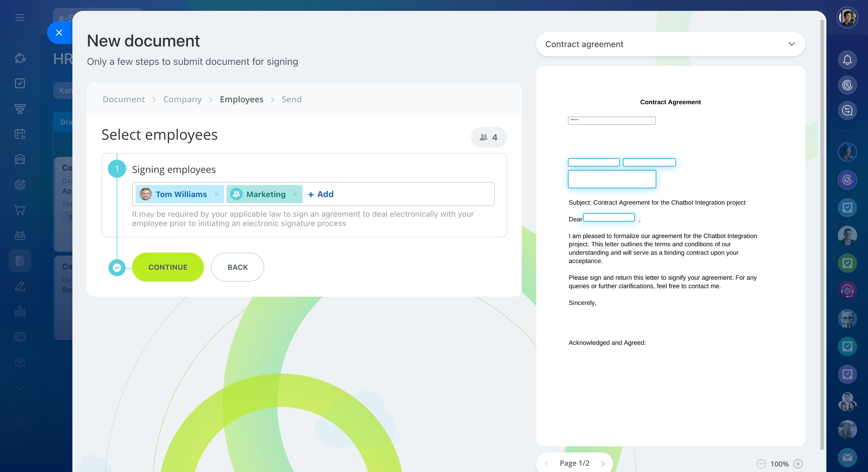Open the online store cart icon
Screen dimensions: 868x472
tap(20, 210)
